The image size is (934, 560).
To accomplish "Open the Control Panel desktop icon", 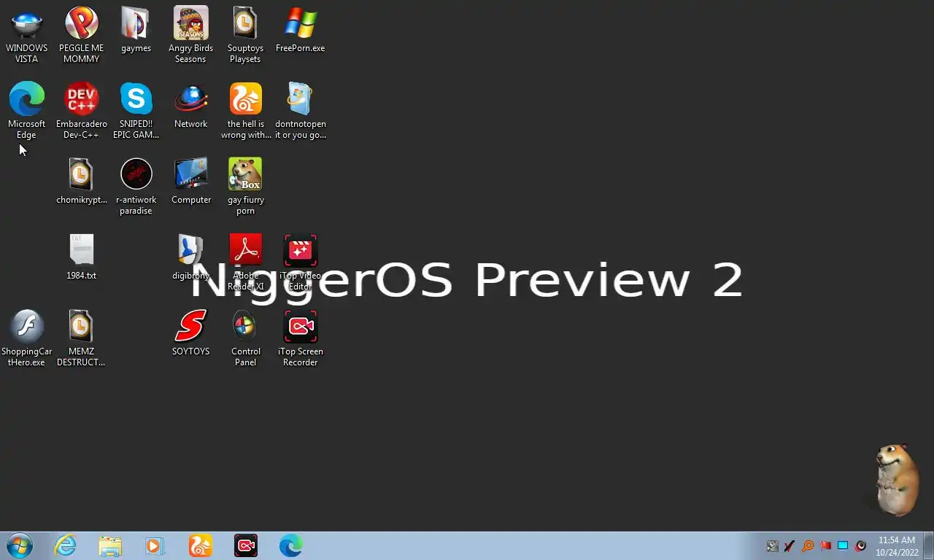I will (x=245, y=338).
